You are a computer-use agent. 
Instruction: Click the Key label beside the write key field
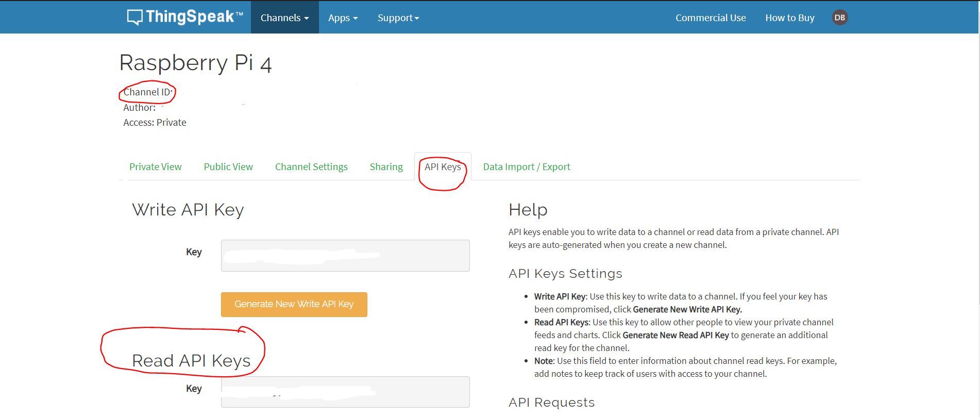194,252
